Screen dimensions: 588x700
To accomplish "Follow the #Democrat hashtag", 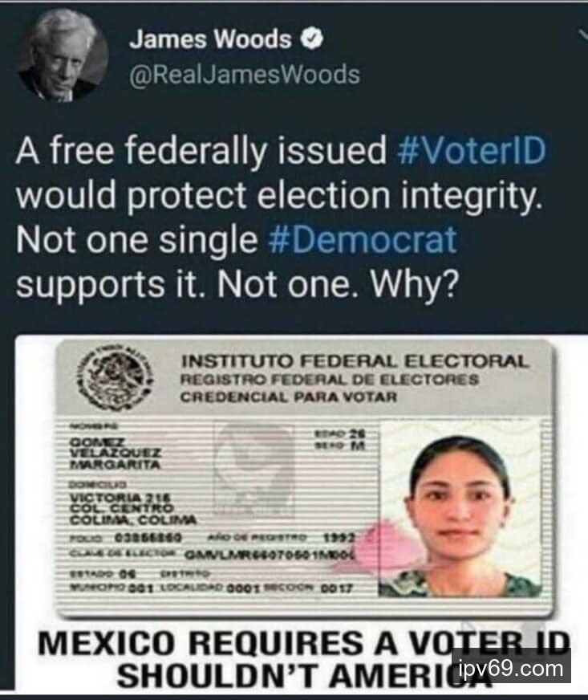I will (x=363, y=240).
